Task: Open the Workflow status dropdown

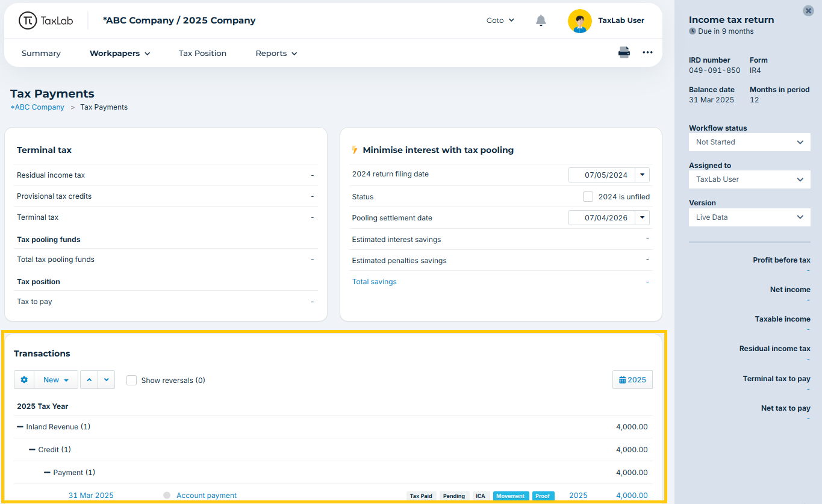Action: [x=750, y=142]
